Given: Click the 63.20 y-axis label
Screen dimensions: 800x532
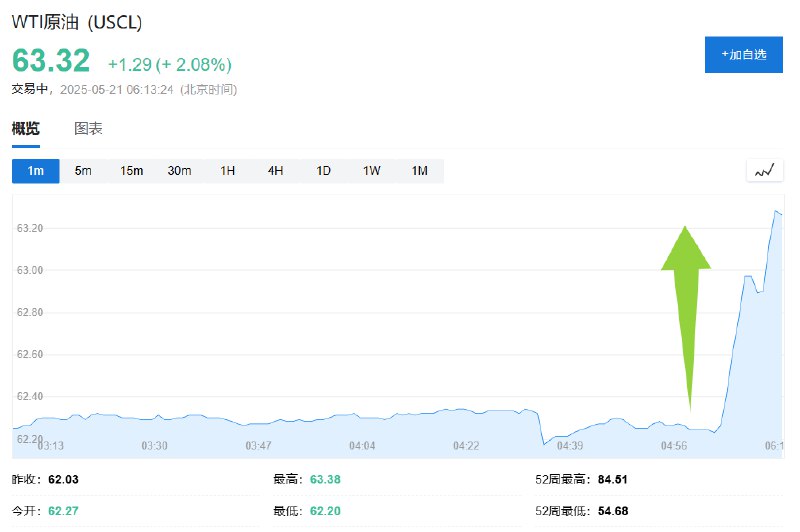Looking at the screenshot, I should tap(30, 228).
